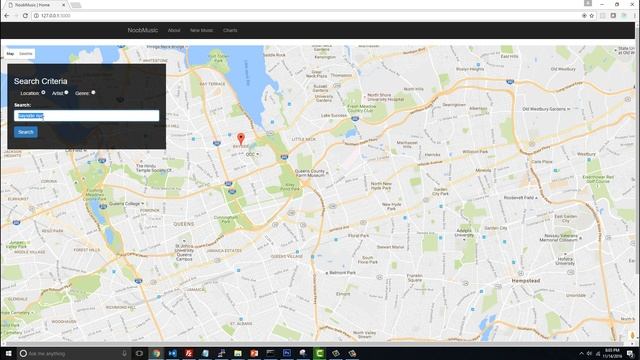Switch map to Map view
Screen dimensions: 640x360
(10, 53)
